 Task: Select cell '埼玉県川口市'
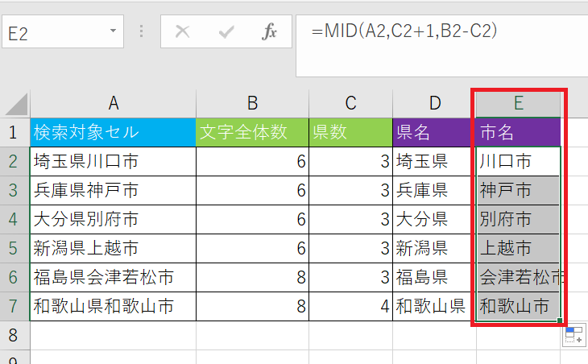pyautogui.click(x=113, y=161)
